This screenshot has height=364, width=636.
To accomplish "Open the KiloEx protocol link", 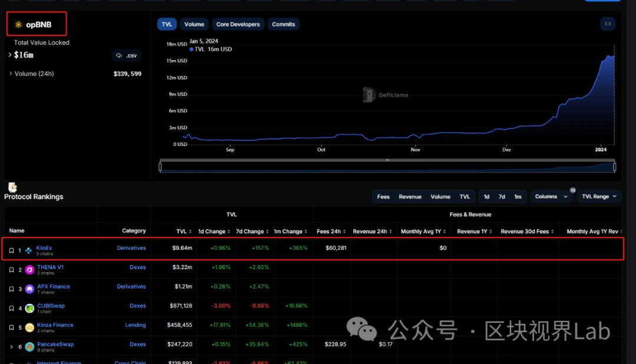I will click(44, 248).
